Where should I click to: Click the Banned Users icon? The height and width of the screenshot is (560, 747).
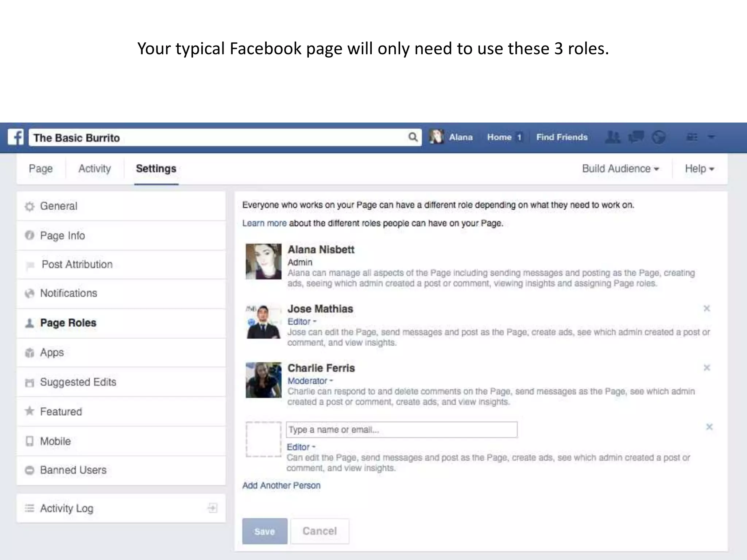[x=30, y=470]
